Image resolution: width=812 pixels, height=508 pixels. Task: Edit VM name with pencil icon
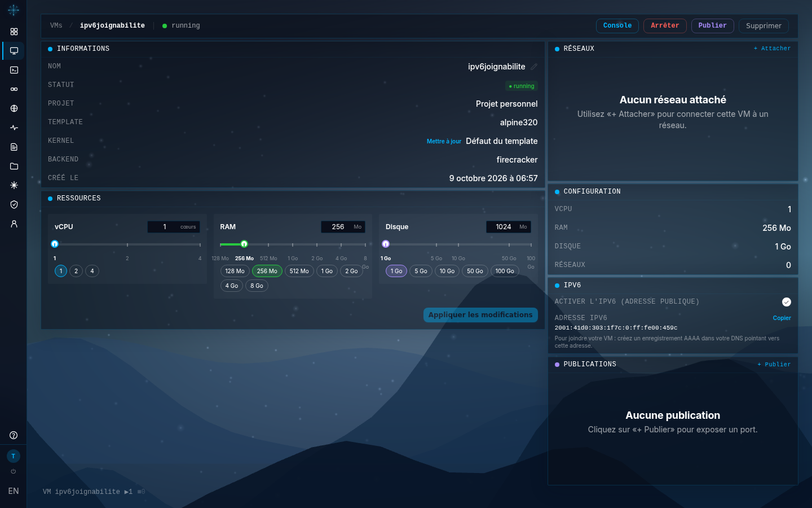533,67
